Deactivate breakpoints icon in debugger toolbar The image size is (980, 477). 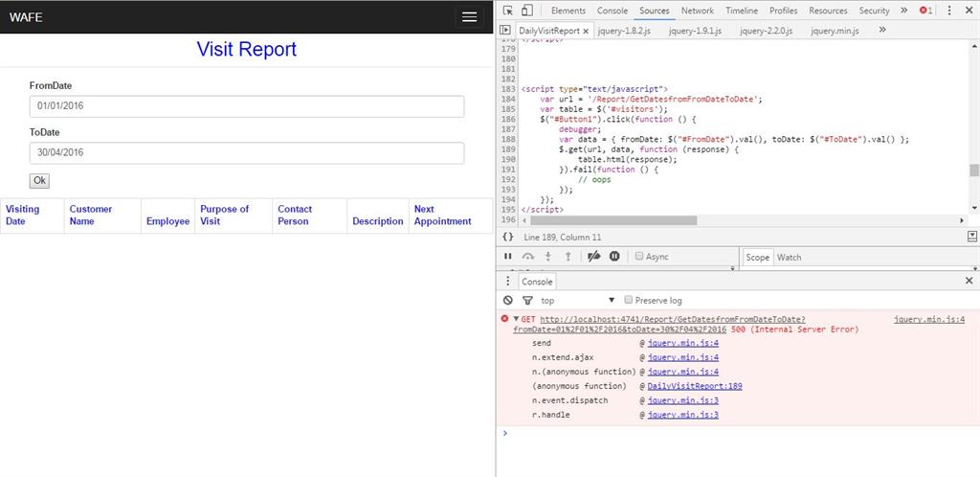pyautogui.click(x=593, y=257)
